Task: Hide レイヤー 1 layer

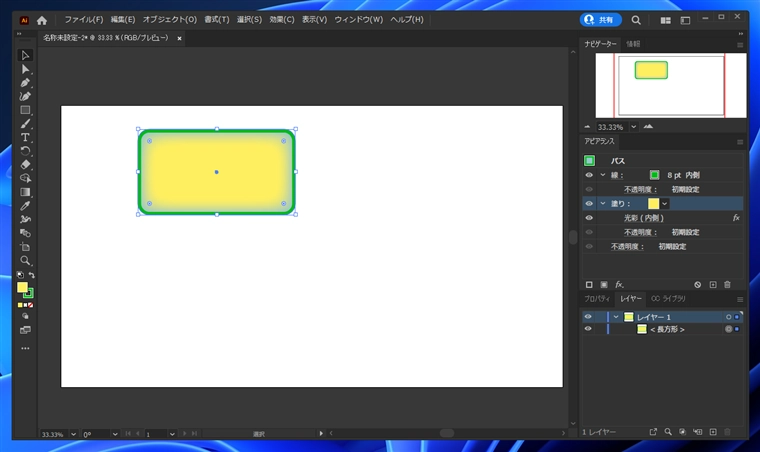Action: tap(588, 317)
